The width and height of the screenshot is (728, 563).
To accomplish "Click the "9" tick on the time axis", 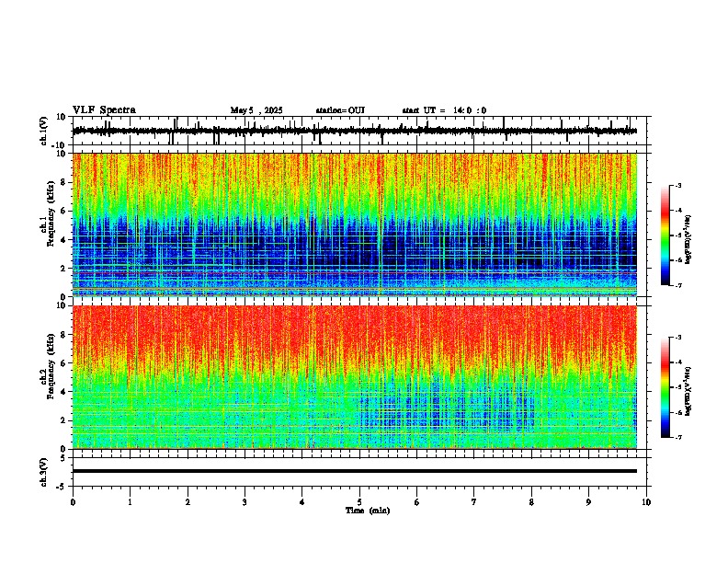I will (x=588, y=502).
